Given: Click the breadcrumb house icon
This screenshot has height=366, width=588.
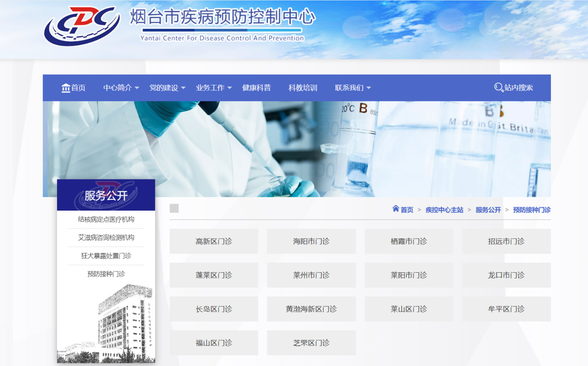Looking at the screenshot, I should (395, 209).
